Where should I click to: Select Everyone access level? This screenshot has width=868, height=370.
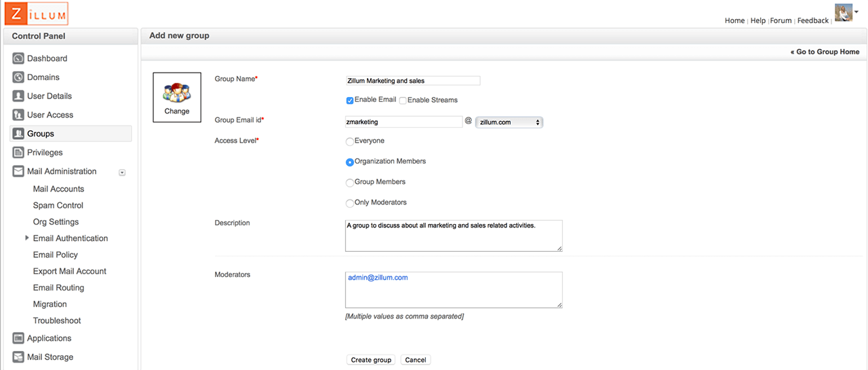350,141
